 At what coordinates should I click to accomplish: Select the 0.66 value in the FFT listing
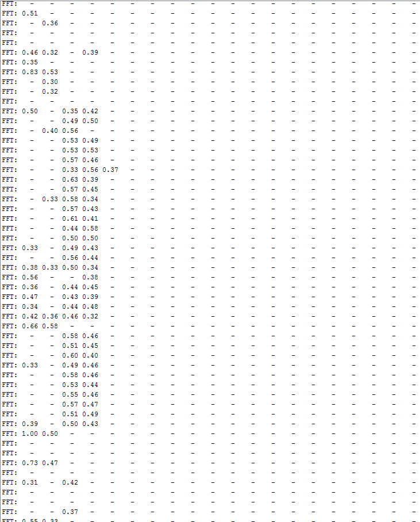pyautogui.click(x=30, y=326)
